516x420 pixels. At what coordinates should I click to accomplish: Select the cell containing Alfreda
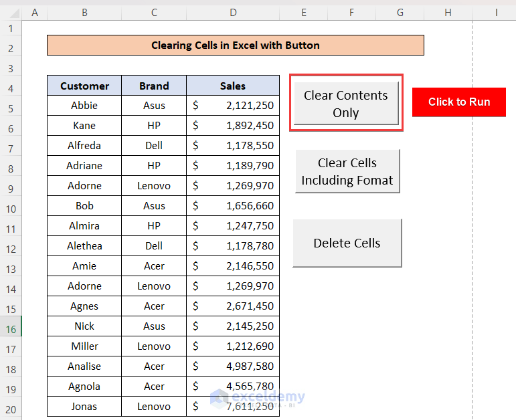point(84,146)
